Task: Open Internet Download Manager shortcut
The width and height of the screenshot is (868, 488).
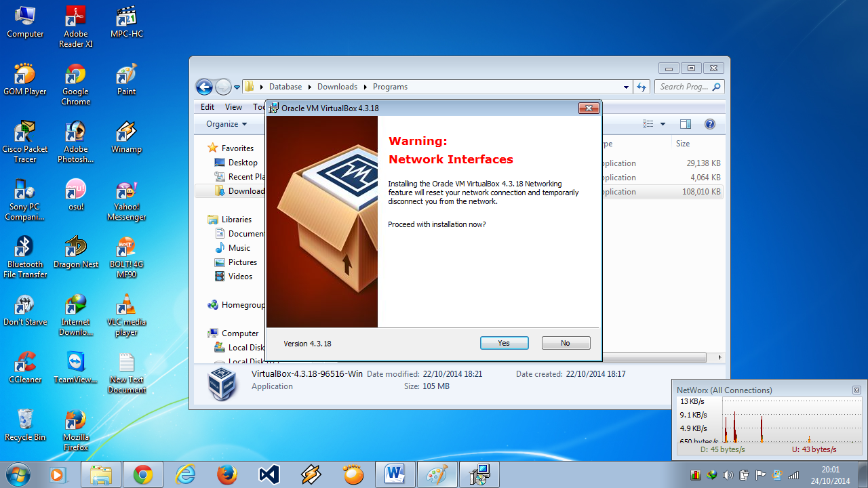Action: pos(76,314)
